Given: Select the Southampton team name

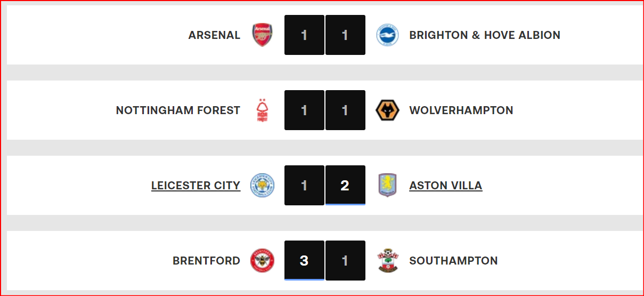Looking at the screenshot, I should [x=453, y=261].
